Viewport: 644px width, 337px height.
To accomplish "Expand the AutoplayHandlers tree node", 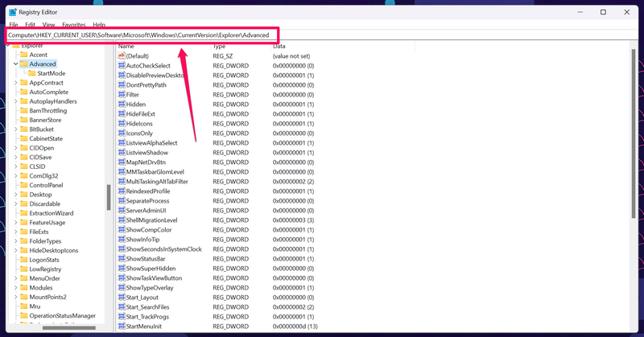I will click(15, 102).
